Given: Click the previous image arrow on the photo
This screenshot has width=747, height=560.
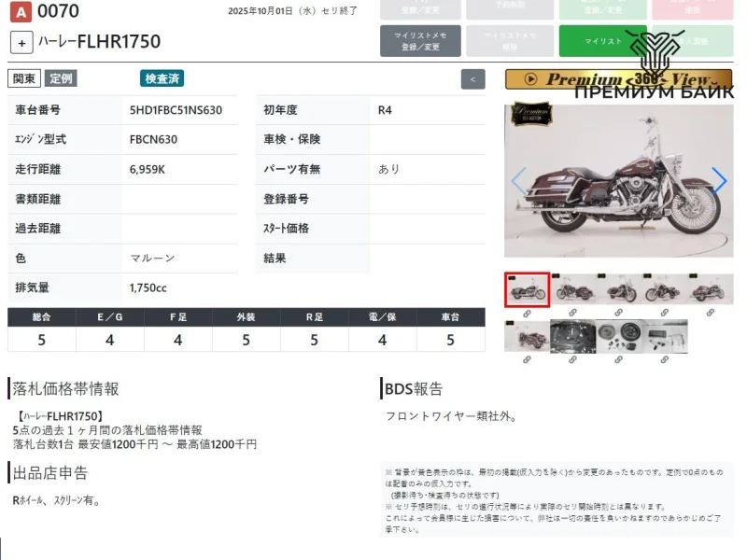Looking at the screenshot, I should click(x=518, y=180).
